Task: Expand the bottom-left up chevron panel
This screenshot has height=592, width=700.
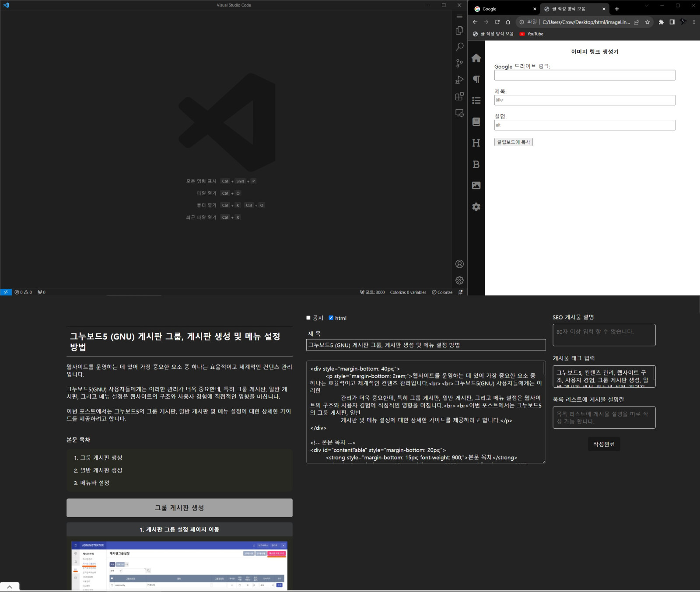Action: point(10,587)
